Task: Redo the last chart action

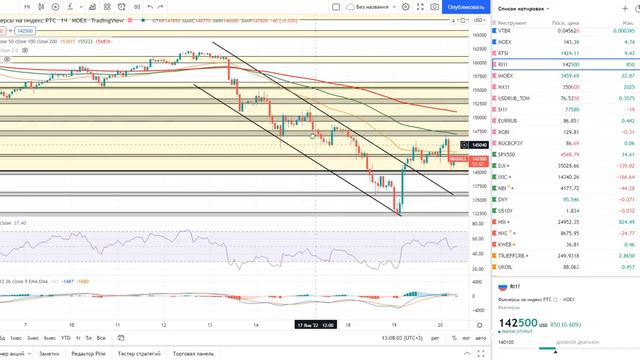Action: click(161, 7)
